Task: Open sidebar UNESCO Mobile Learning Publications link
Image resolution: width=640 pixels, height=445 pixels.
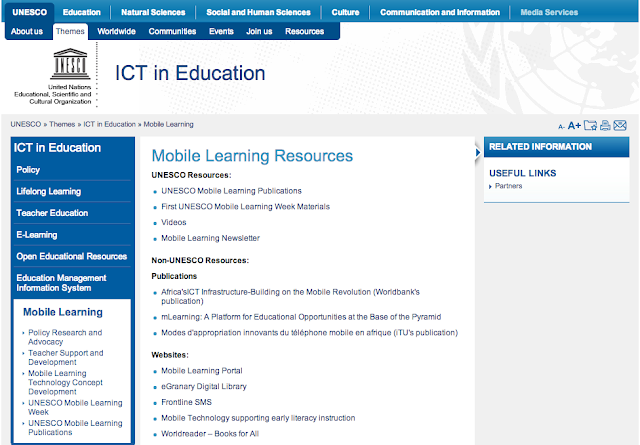Action: (75, 428)
